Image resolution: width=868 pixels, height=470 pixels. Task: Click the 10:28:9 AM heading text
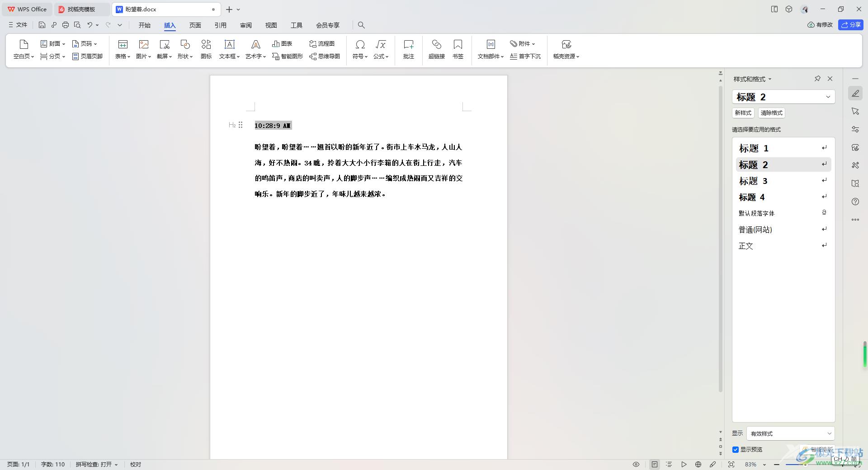click(273, 126)
